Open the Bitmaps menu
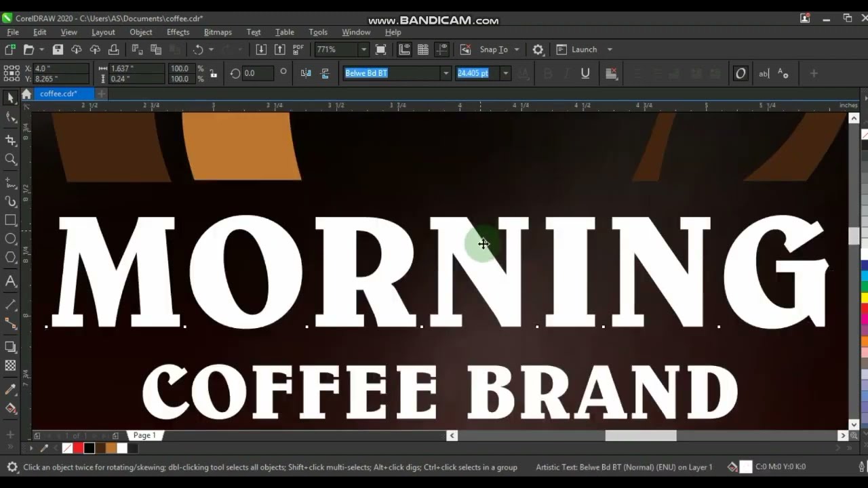The width and height of the screenshot is (868, 488). [x=218, y=32]
